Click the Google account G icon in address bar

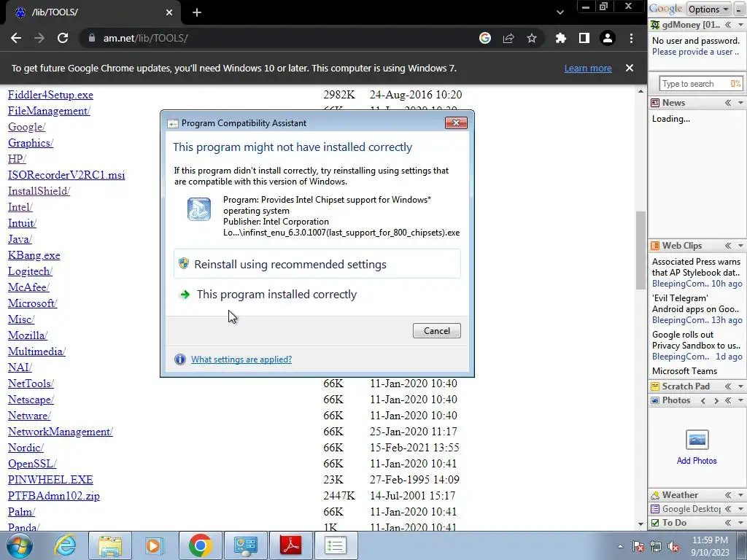(x=485, y=38)
